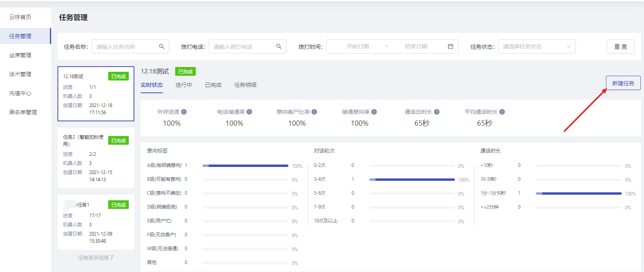Image resolution: width=644 pixels, height=272 pixels.
Task: Click the 100% value under 外呼进度
Action: point(172,123)
